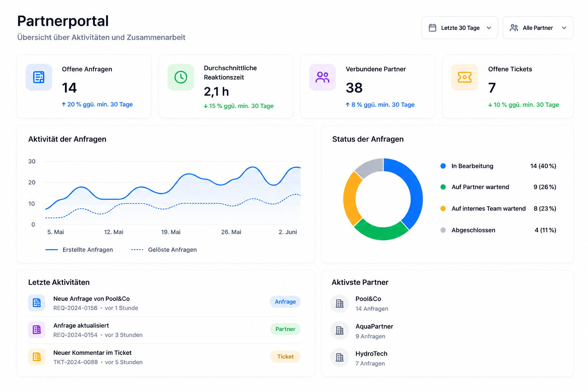
Task: Click the 'Aktivität der Anfragen' chart title
Action: [x=67, y=139]
